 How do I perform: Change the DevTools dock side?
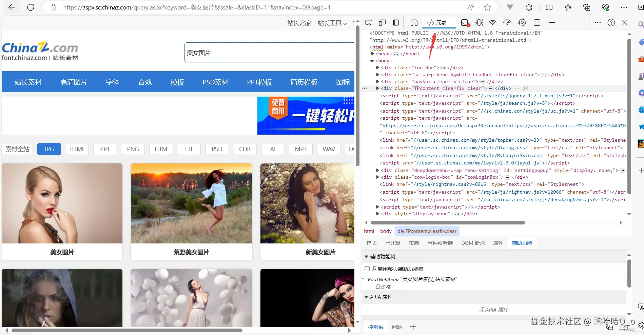click(396, 22)
